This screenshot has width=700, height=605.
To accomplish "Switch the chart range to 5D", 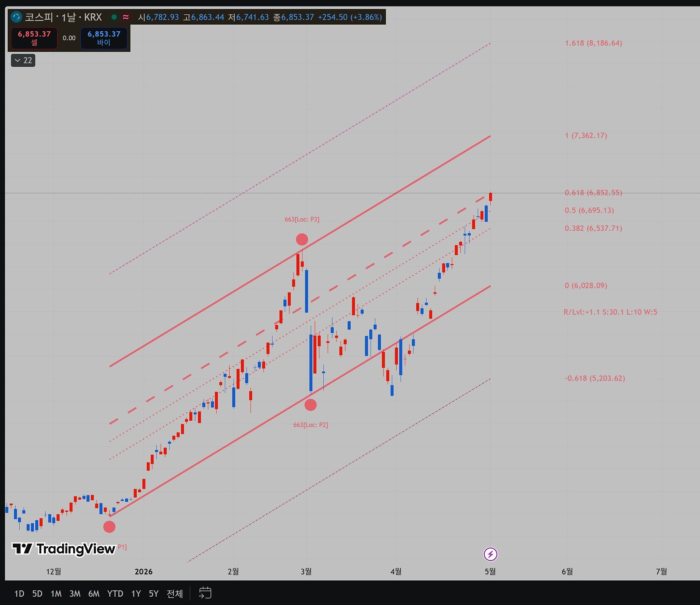I will [37, 594].
